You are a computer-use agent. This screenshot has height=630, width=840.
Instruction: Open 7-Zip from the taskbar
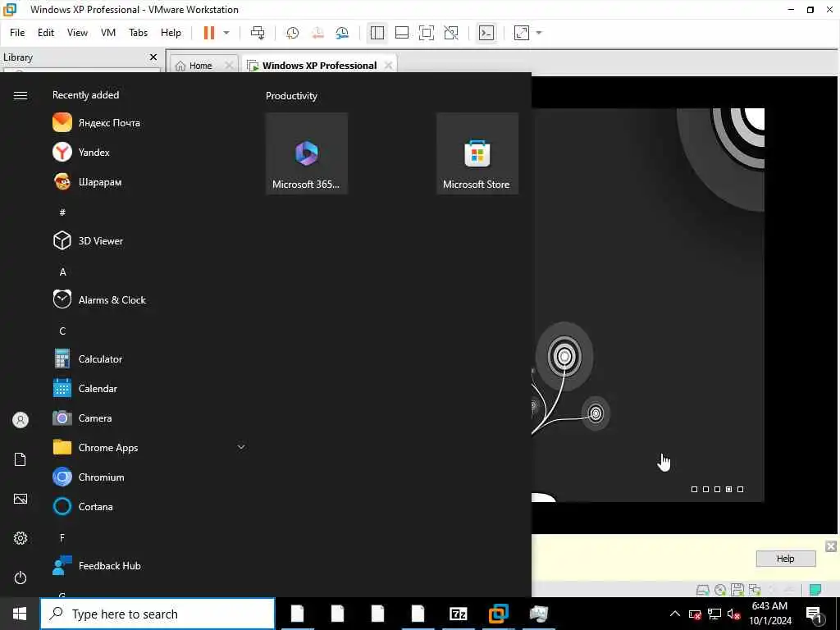point(458,614)
